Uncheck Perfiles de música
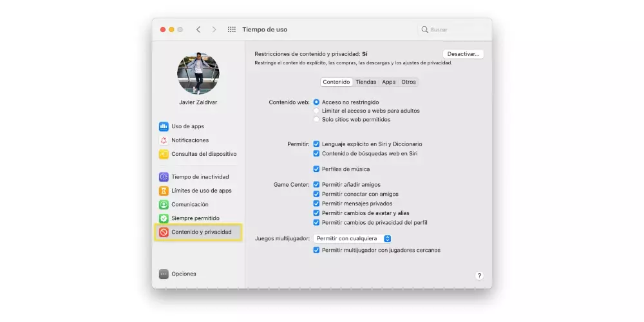The image size is (644, 322). tap(316, 169)
